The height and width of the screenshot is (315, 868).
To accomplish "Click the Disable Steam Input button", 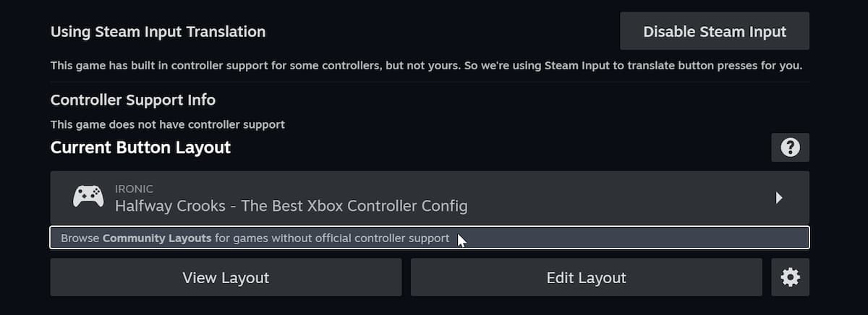I will click(x=714, y=32).
